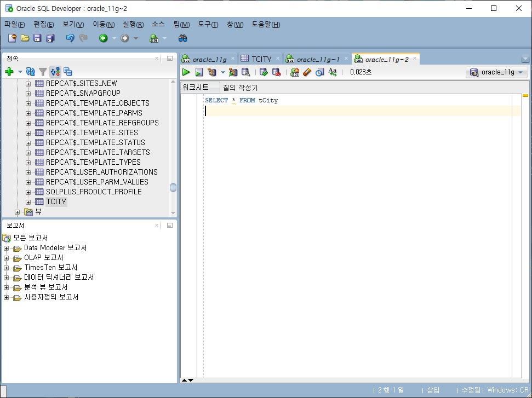
Task: Navigate back with the green arrow
Action: point(103,38)
